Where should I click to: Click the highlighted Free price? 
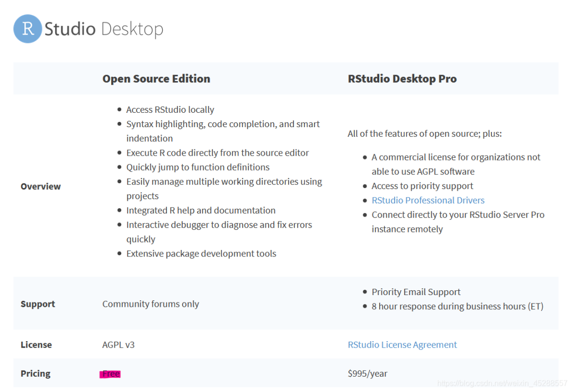(x=110, y=374)
